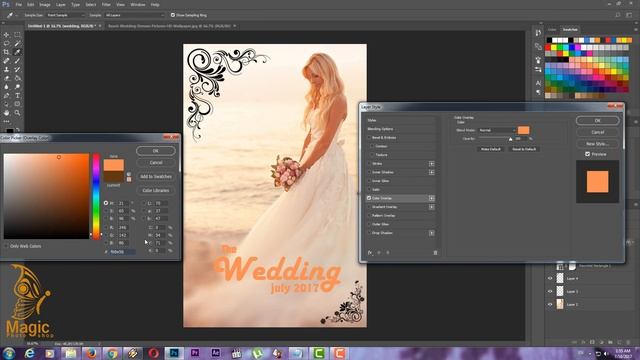Click Make Default button
Screen dimensions: 640x360
tap(490, 149)
